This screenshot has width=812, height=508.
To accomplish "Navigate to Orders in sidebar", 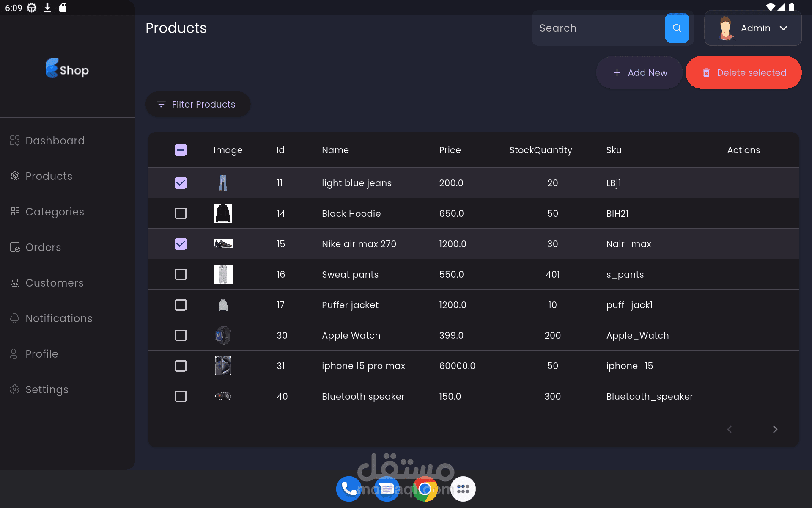I will point(43,247).
